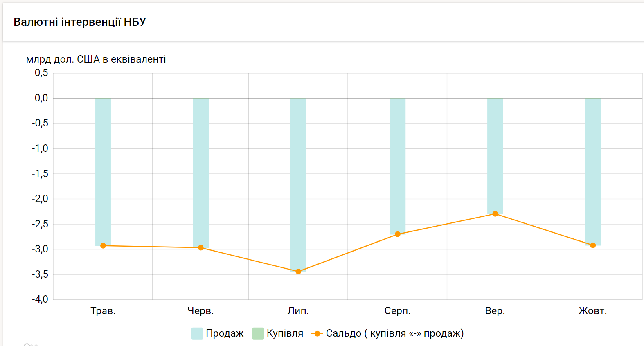The width and height of the screenshot is (644, 346).
Task: Click the Лип. sales bar
Action: (x=298, y=184)
